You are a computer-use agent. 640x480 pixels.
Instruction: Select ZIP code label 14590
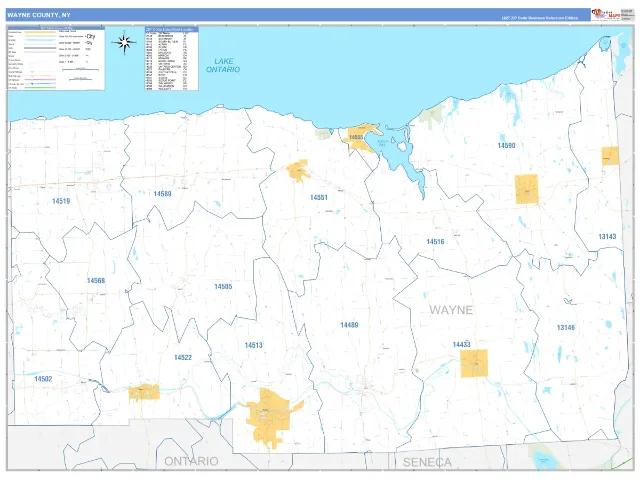506,145
